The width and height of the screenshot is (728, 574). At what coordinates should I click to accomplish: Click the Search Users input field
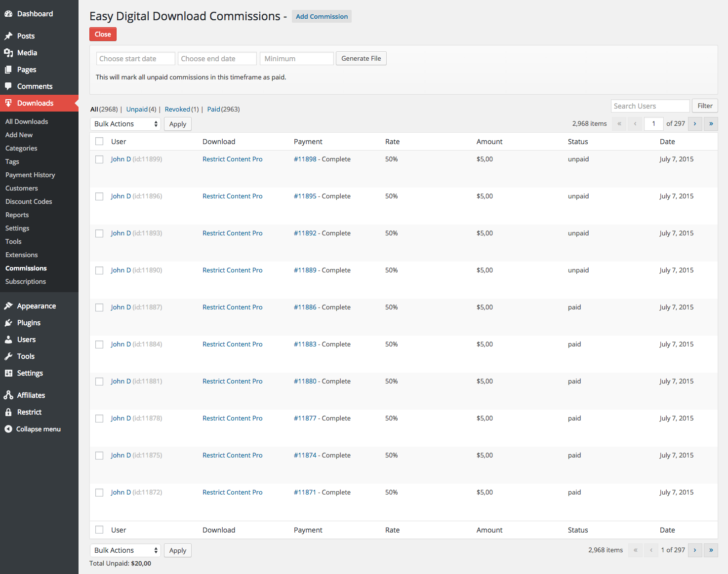[649, 106]
